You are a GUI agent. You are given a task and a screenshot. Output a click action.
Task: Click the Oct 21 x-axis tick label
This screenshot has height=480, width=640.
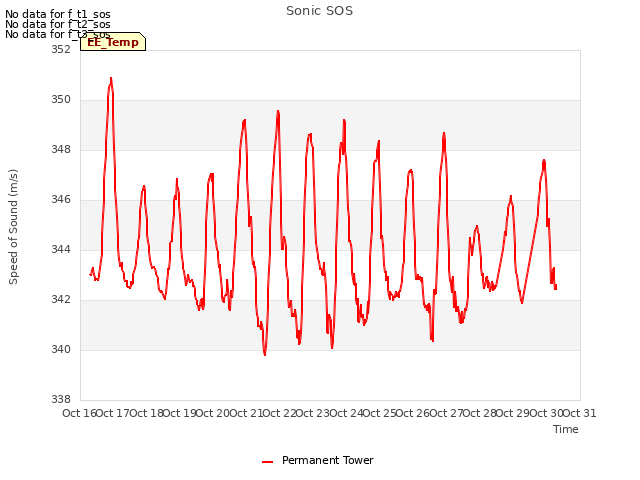click(247, 413)
